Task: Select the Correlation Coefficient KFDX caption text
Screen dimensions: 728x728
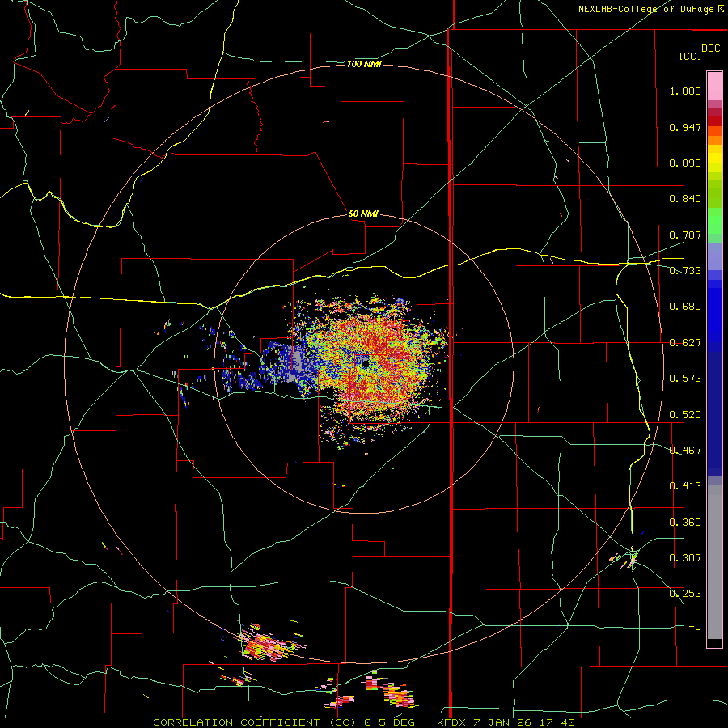Action: (364, 722)
